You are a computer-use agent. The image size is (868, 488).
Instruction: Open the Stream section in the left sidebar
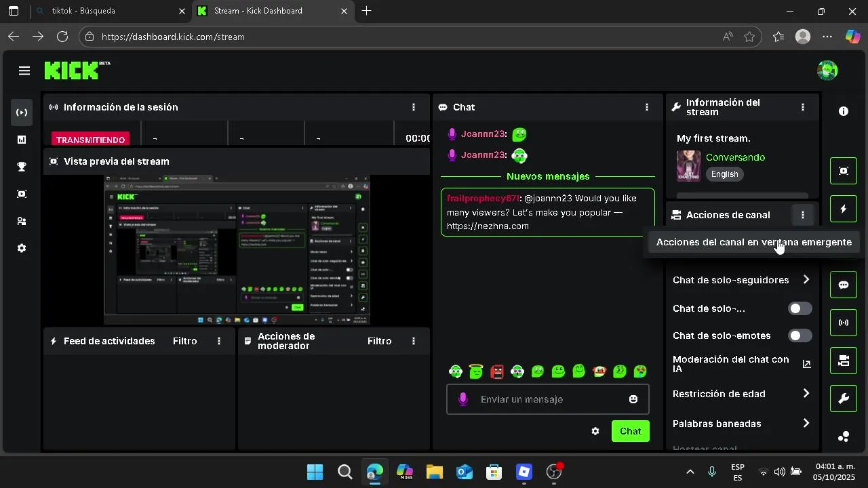[22, 113]
